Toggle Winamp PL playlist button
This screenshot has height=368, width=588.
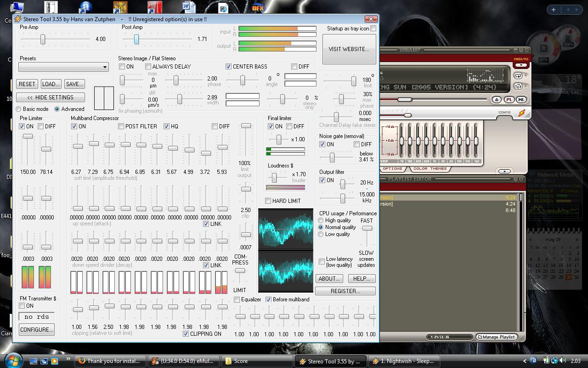(x=509, y=100)
